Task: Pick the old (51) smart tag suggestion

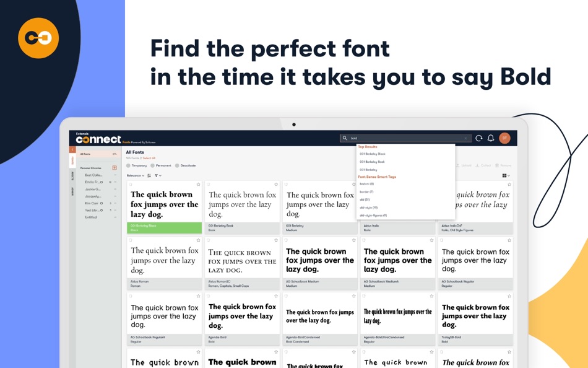Action: pyautogui.click(x=365, y=199)
